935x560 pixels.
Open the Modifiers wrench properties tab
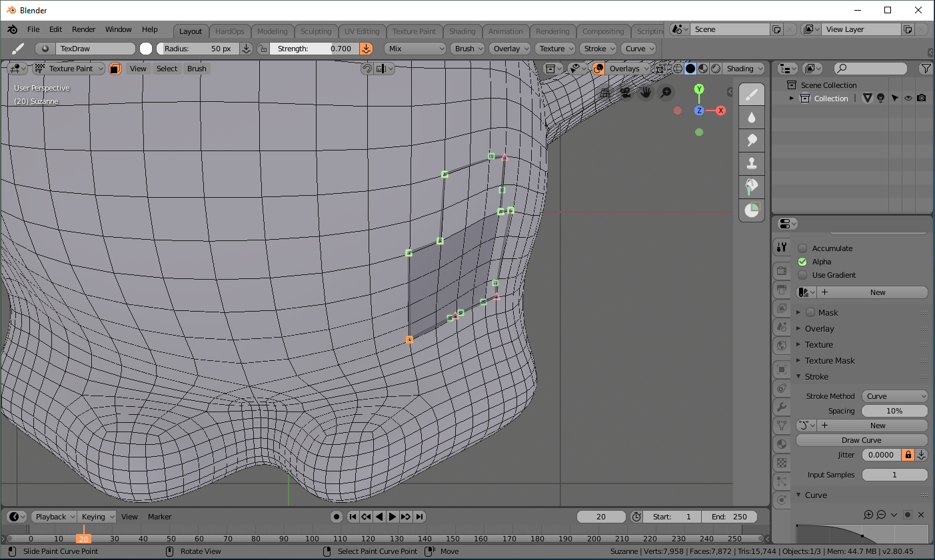click(782, 407)
